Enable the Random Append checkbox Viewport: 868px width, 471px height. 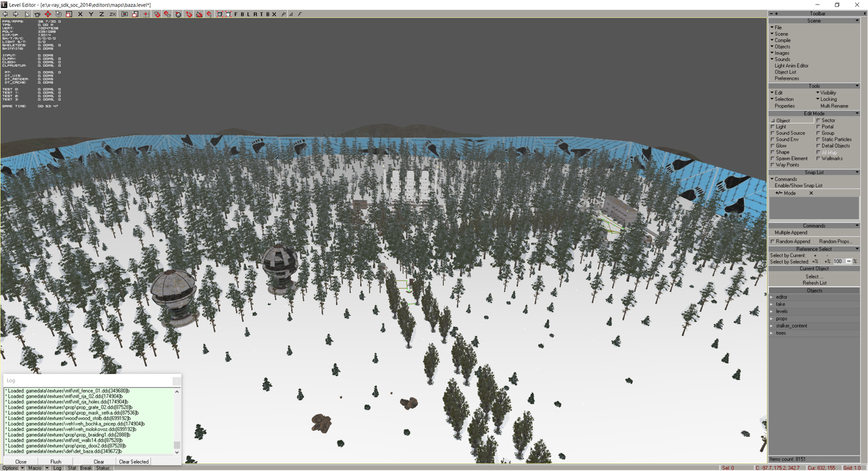772,241
